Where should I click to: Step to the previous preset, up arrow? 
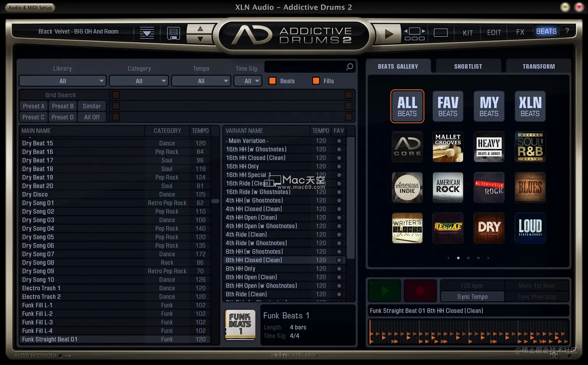[x=200, y=29]
